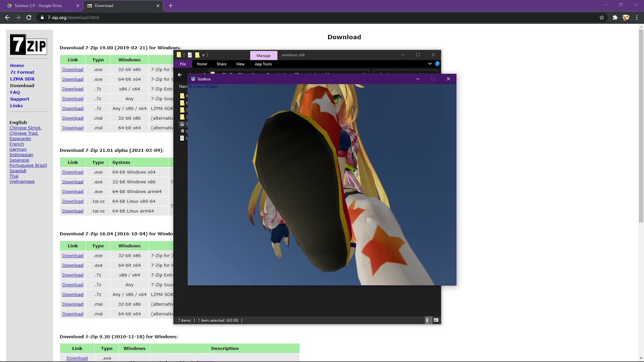The image size is (644, 362).
Task: View site info via lock icon
Action: coord(42,17)
